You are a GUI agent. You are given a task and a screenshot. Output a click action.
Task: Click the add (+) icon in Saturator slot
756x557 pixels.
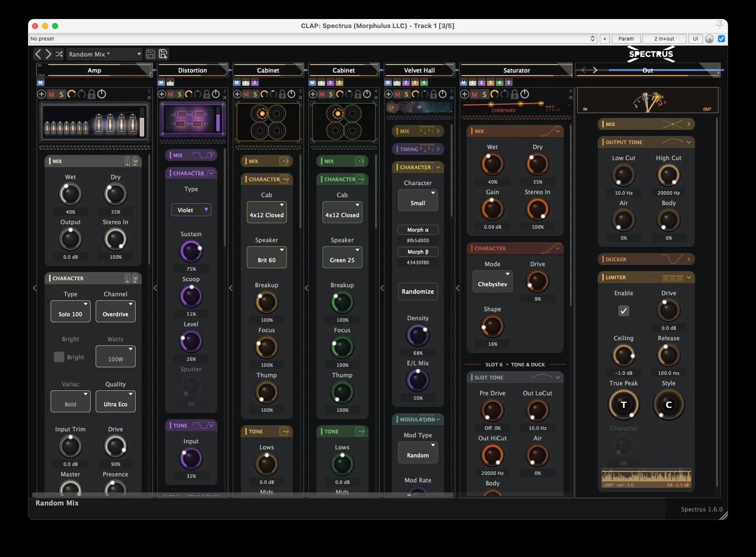pyautogui.click(x=465, y=94)
